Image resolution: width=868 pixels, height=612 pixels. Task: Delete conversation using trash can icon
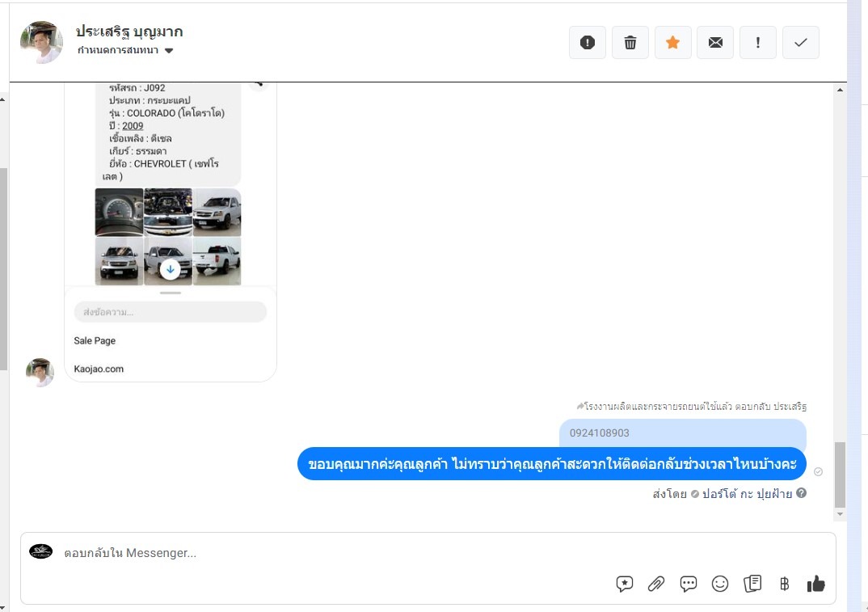click(630, 43)
